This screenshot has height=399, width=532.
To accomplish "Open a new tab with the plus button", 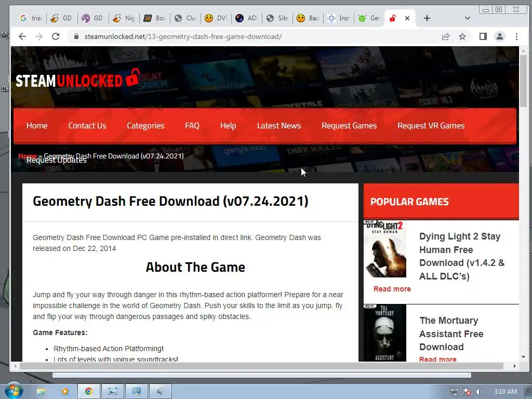I will [x=427, y=18].
